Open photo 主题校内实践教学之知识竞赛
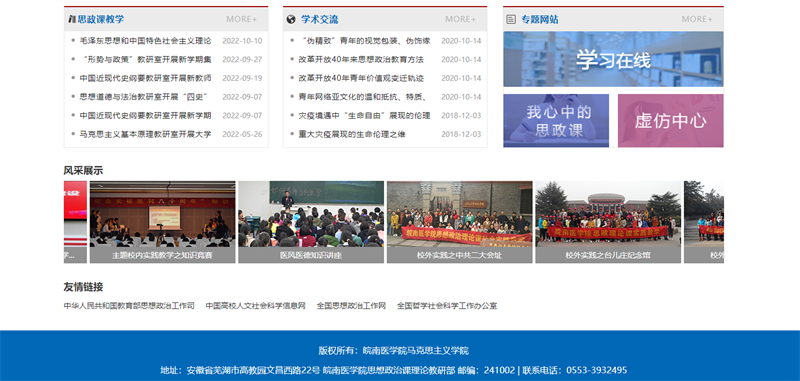The height and width of the screenshot is (381, 800). pos(162,222)
